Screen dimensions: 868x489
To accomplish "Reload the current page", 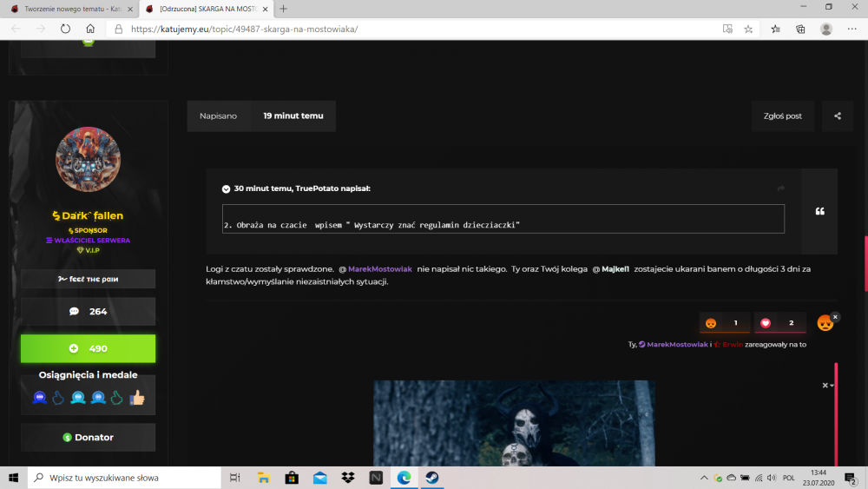I will [x=65, y=29].
